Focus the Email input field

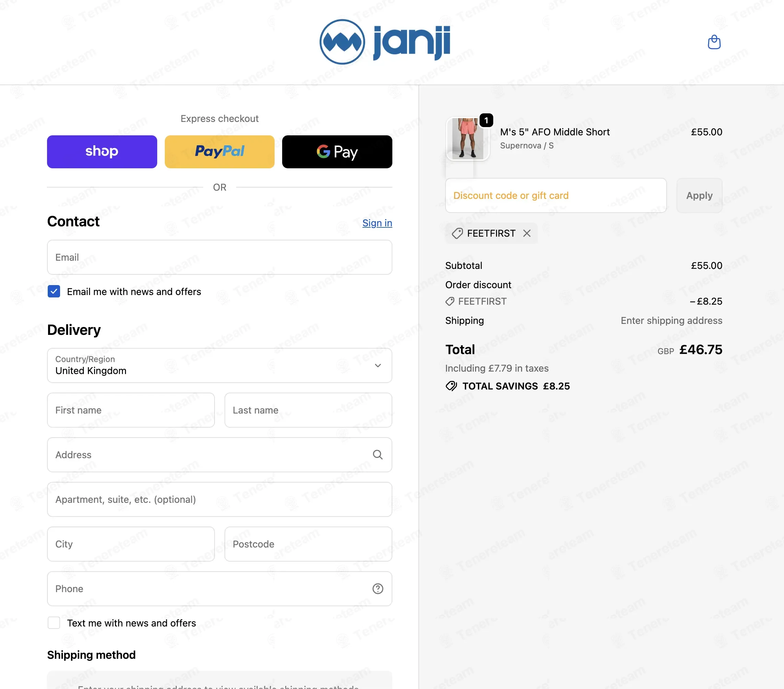click(x=219, y=257)
